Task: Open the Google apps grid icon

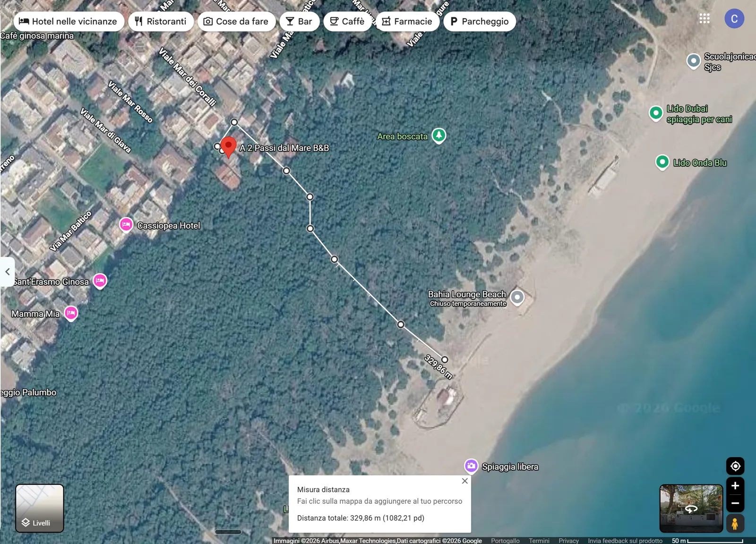Action: [x=704, y=18]
